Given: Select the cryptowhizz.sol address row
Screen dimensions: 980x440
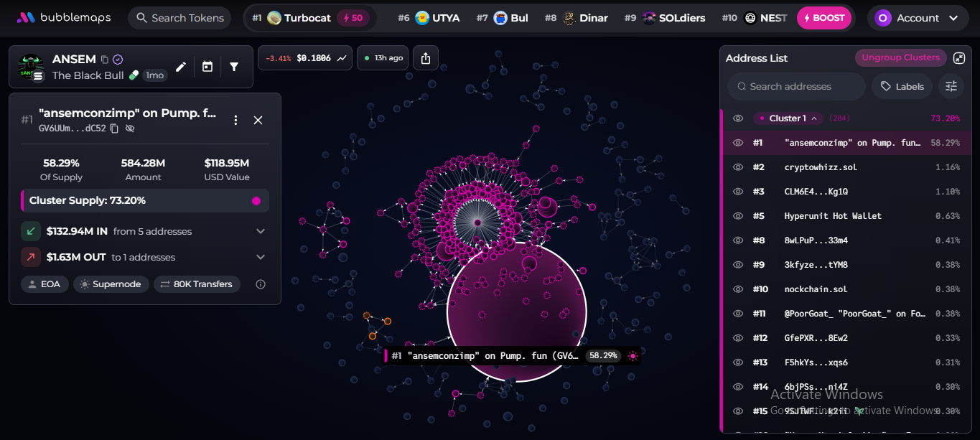Looking at the screenshot, I should tap(846, 167).
